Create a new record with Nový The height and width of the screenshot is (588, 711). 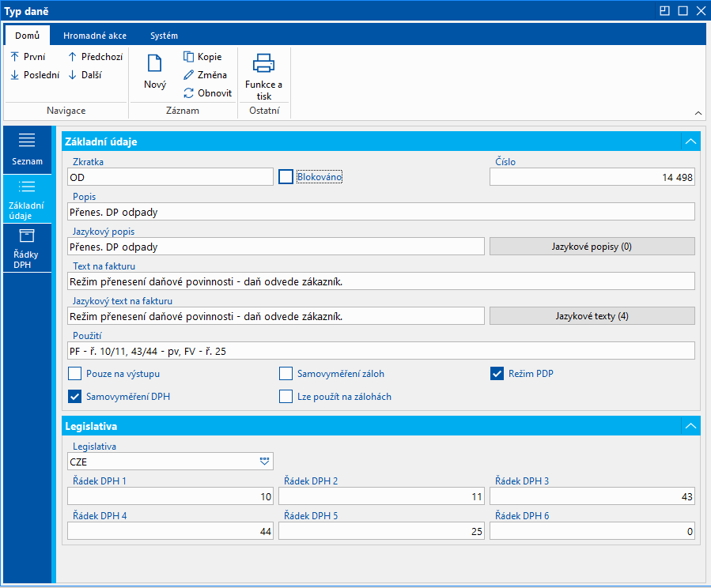[x=155, y=72]
